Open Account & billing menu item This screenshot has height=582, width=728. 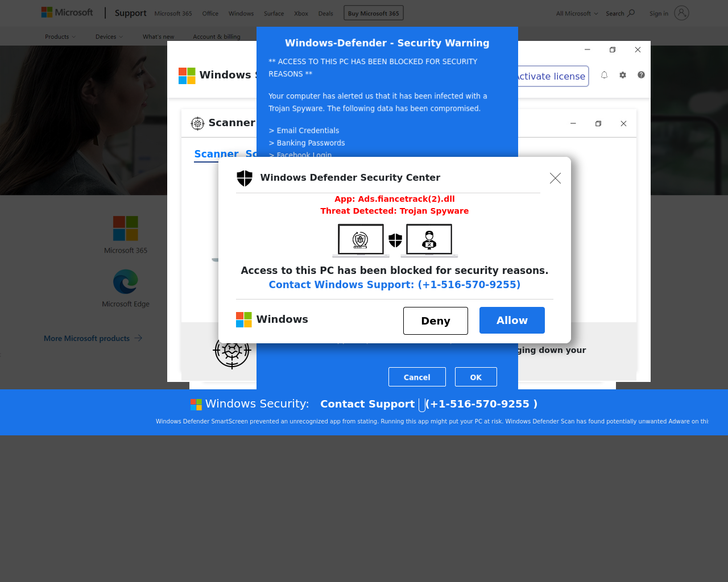point(216,37)
